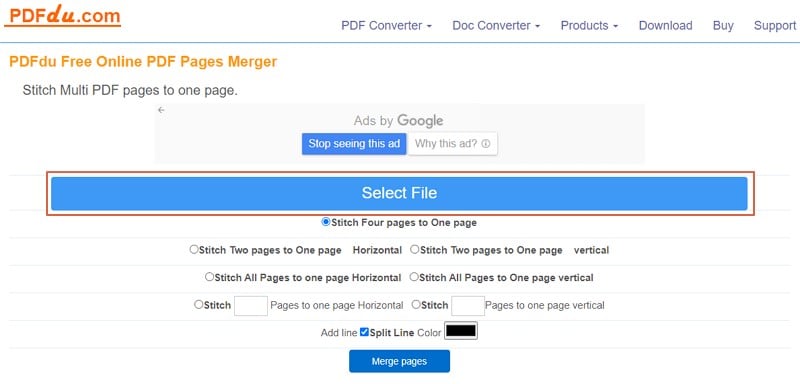Focus the vertical pages number input
The width and height of the screenshot is (800, 384).
pyautogui.click(x=468, y=305)
